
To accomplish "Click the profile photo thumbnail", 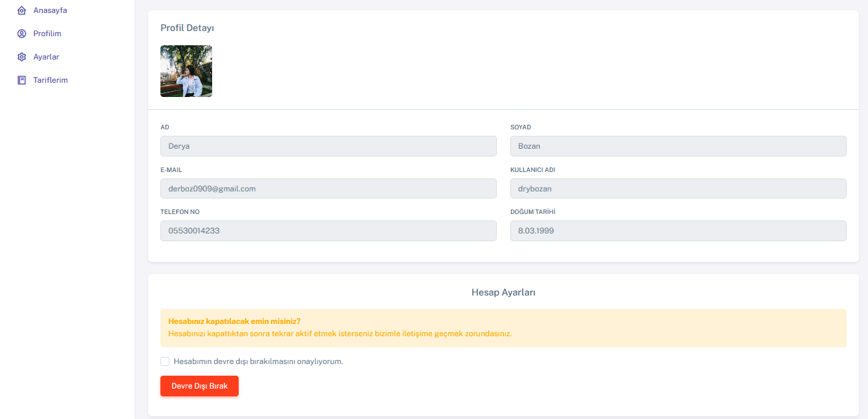I will coord(186,71).
